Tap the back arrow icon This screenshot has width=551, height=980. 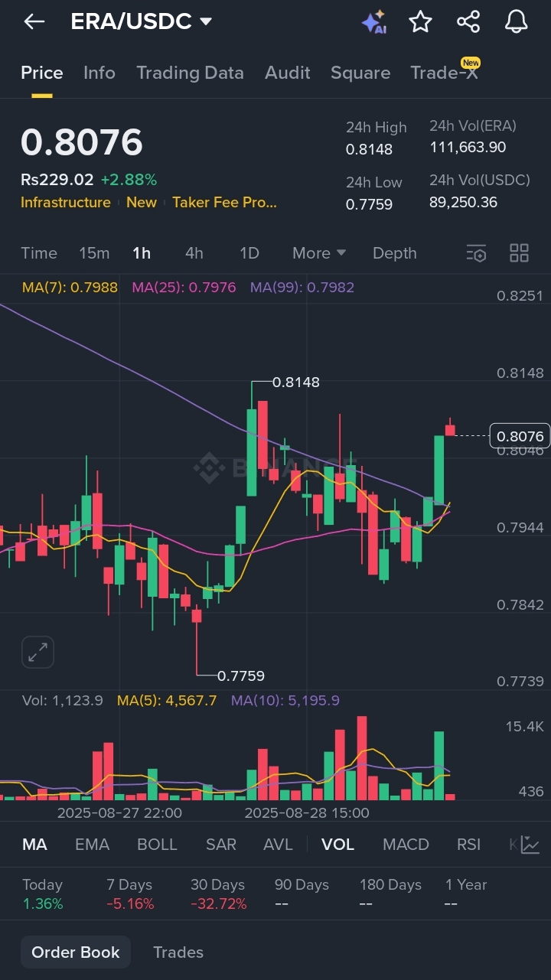tap(34, 21)
